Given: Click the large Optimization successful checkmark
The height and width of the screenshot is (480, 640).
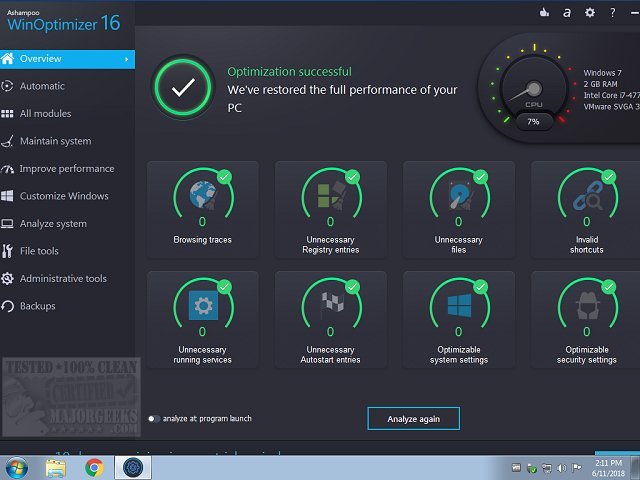Looking at the screenshot, I should 183,87.
